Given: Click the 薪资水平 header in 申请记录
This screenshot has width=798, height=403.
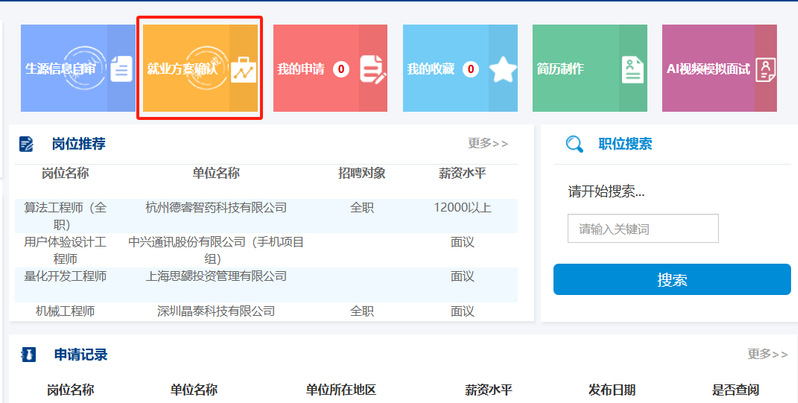Looking at the screenshot, I should click(488, 390).
